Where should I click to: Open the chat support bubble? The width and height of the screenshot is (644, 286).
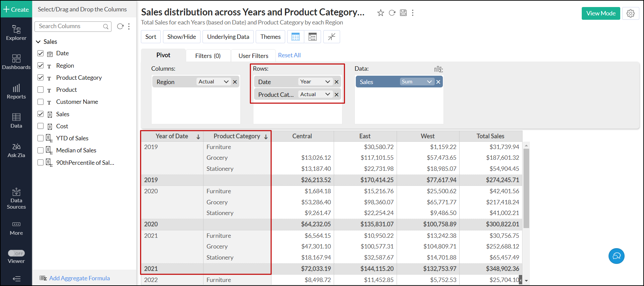click(616, 256)
